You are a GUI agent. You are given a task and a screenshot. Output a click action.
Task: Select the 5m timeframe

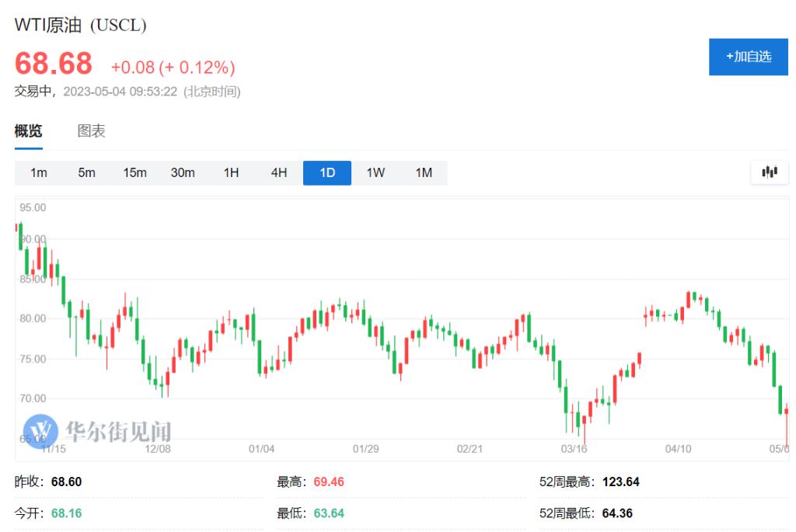coord(86,172)
